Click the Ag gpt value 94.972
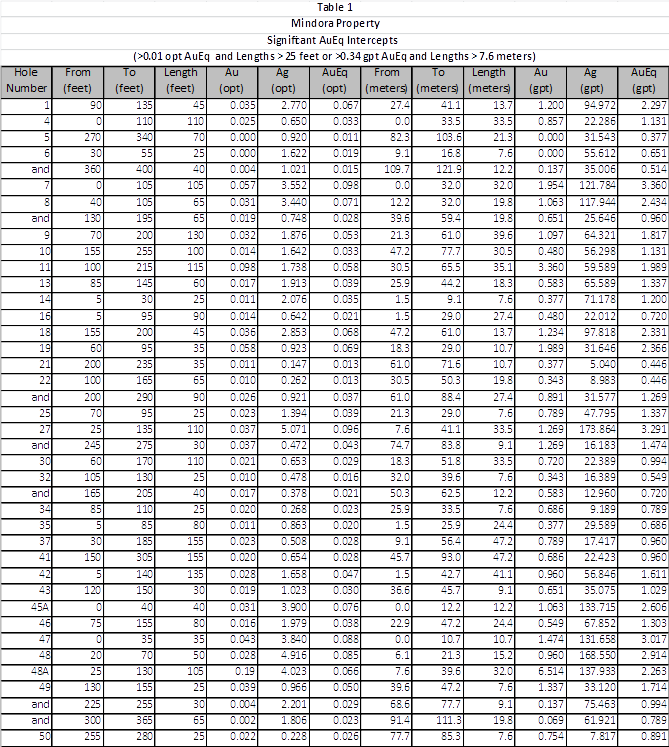Viewport: 669px width, 747px height. (600, 105)
